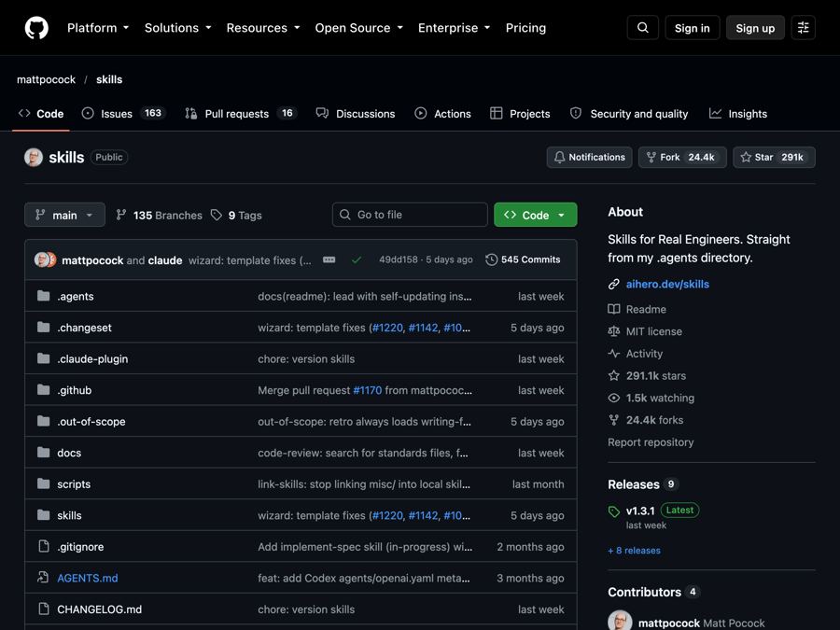Expand the green Code dropdown button
This screenshot has height=630, width=840.
click(x=535, y=215)
